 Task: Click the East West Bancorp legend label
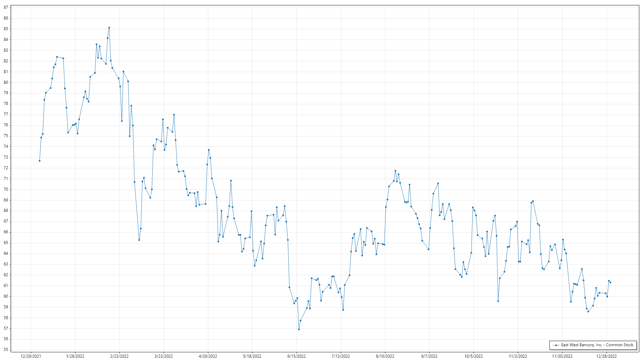[x=597, y=345]
